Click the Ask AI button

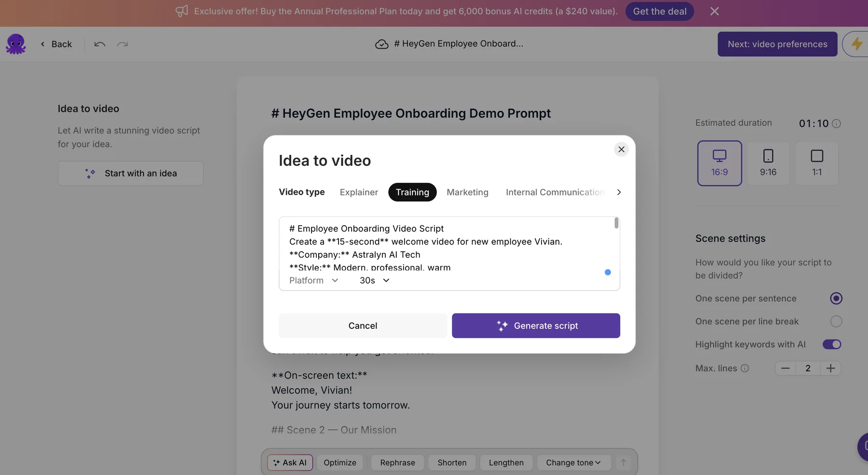pos(290,462)
